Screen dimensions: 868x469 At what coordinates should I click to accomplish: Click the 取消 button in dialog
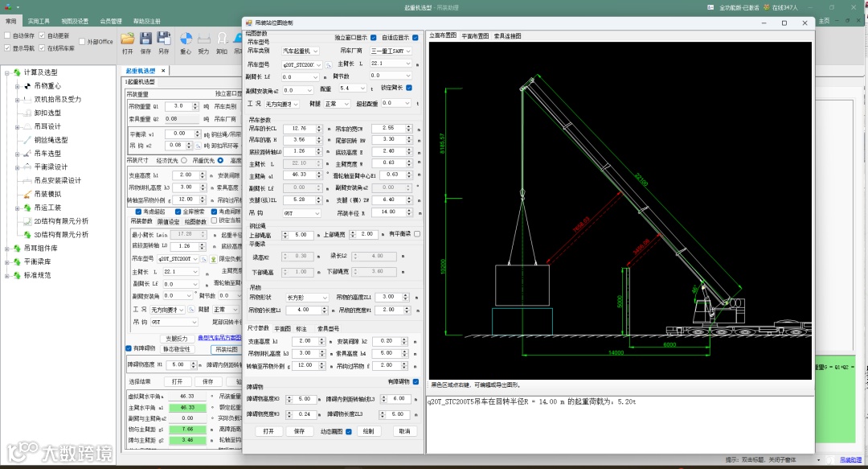[x=405, y=431]
